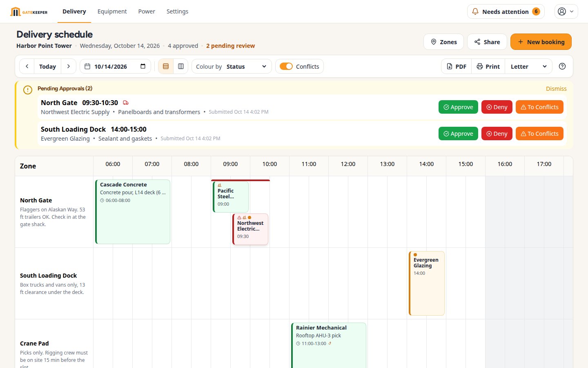Image resolution: width=588 pixels, height=368 pixels.
Task: Select the Crane Pad zone label
Action: click(34, 343)
